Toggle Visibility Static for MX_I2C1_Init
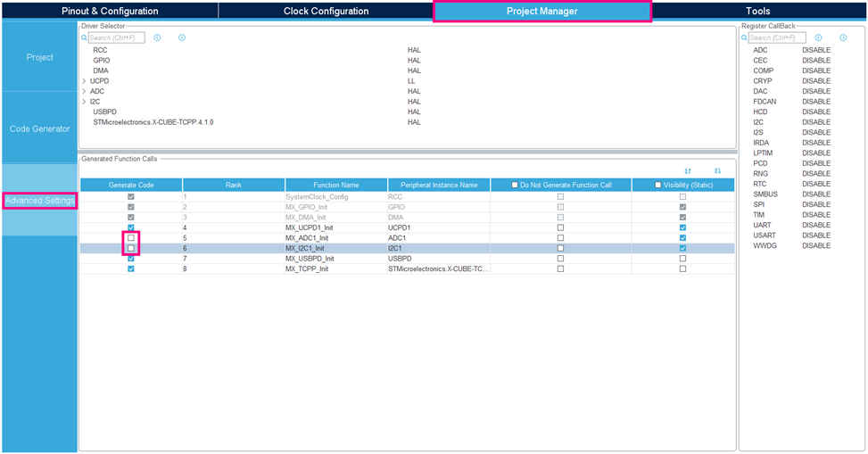The image size is (868, 454). 682,249
